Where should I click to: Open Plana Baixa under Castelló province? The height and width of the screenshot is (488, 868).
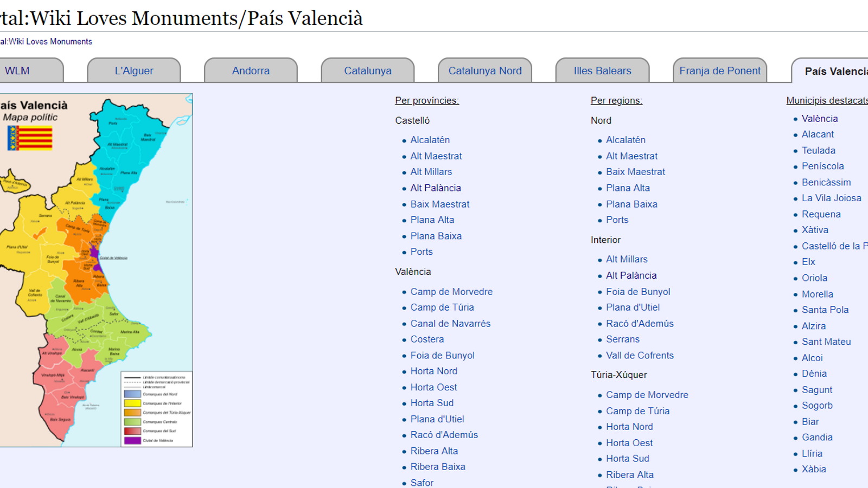(x=436, y=236)
